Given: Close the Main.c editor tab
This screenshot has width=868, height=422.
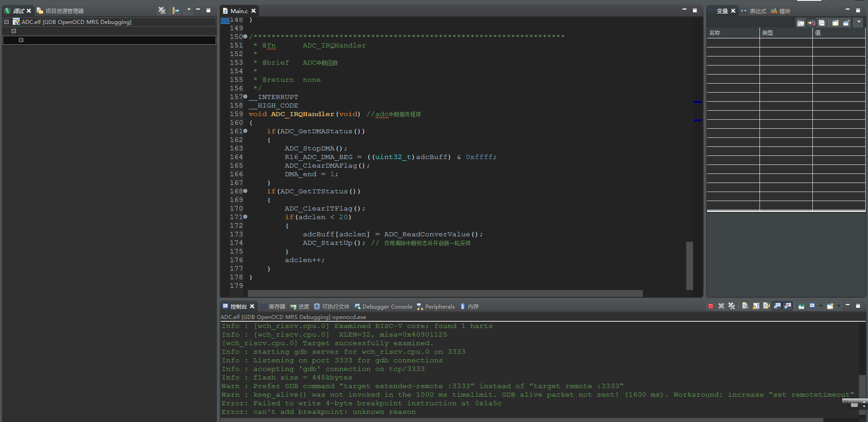Looking at the screenshot, I should click(x=254, y=11).
